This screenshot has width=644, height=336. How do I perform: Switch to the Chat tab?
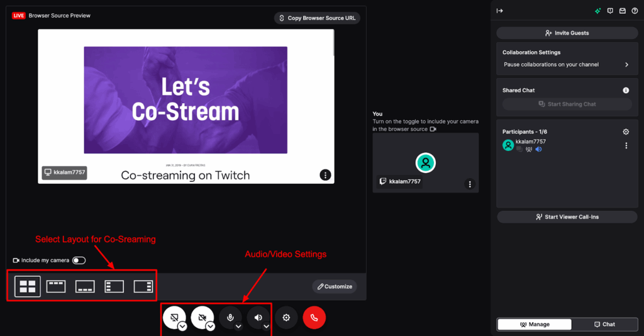tap(604, 325)
